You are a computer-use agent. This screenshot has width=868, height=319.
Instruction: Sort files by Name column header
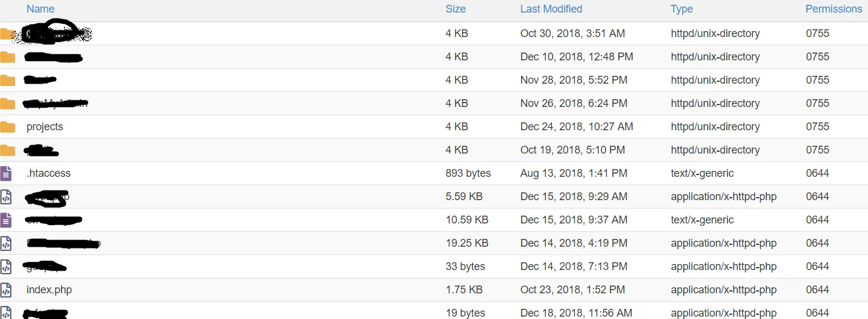(x=41, y=9)
